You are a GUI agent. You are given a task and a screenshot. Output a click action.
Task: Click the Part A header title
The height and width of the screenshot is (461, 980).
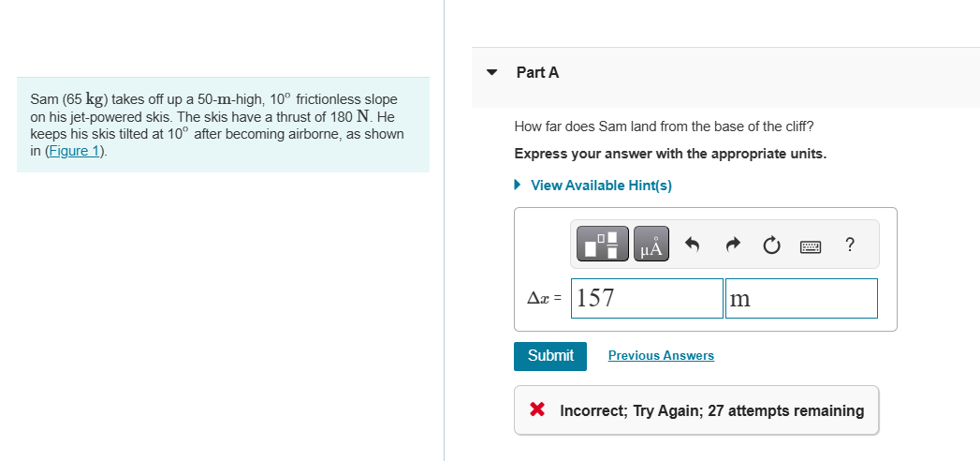tap(537, 72)
